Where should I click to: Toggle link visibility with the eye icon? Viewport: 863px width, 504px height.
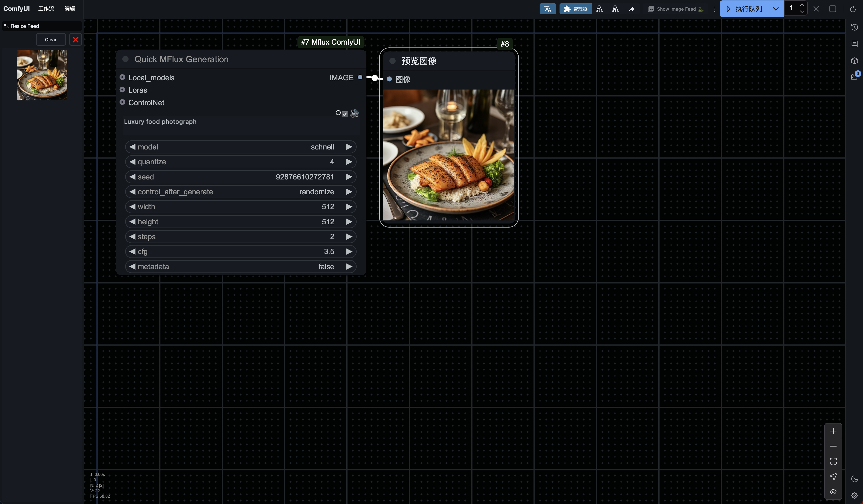(833, 492)
